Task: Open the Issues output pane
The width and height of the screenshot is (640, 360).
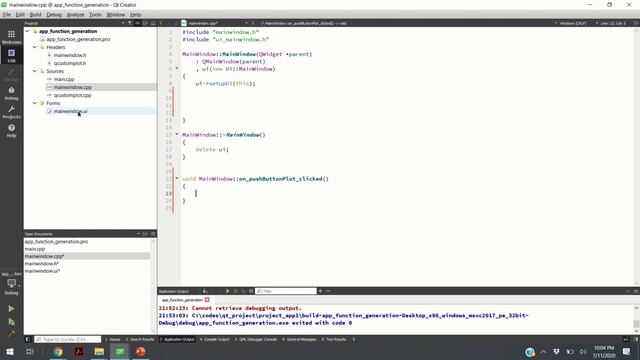Action: click(x=113, y=339)
